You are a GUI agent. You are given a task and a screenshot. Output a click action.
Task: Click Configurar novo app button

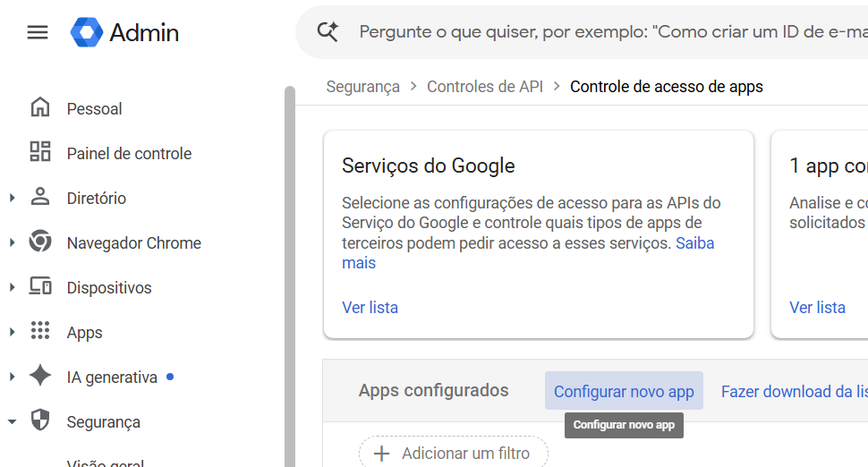point(624,391)
